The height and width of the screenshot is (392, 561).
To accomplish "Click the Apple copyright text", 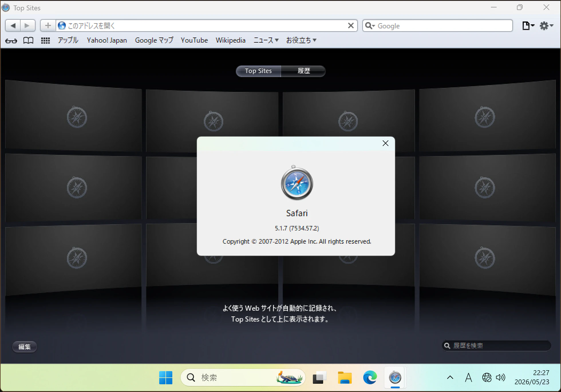I will [x=297, y=241].
